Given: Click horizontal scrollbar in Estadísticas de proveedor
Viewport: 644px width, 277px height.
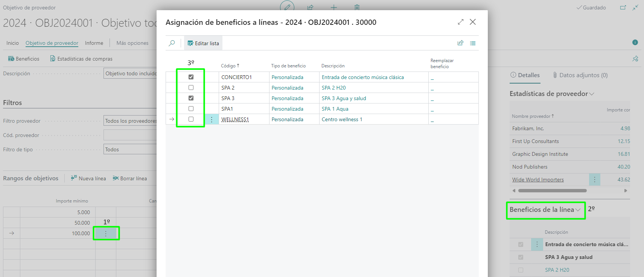Looking at the screenshot, I should [552, 190].
